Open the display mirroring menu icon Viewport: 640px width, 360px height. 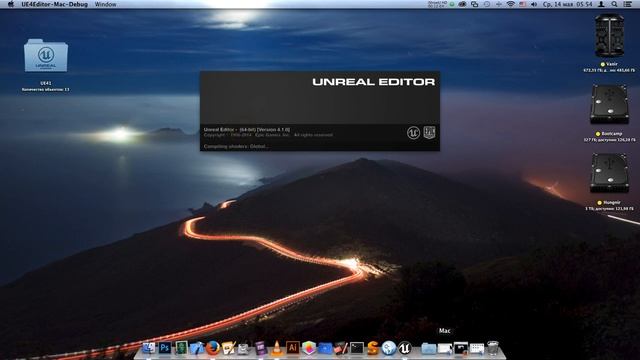tap(474, 4)
